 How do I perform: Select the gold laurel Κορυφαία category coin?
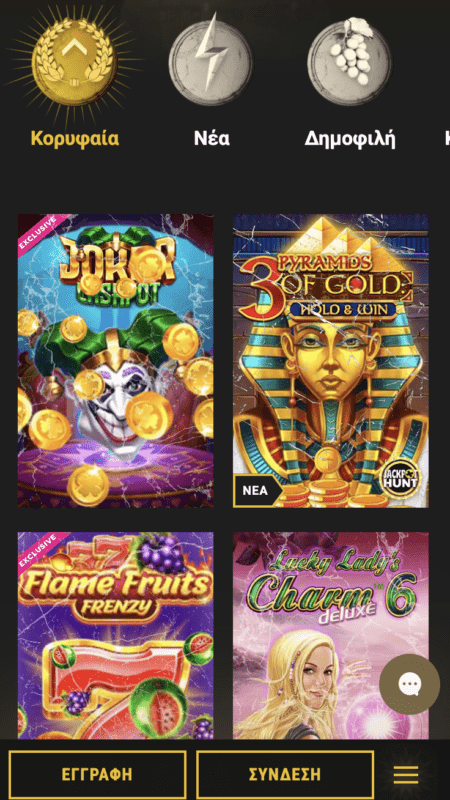74,60
